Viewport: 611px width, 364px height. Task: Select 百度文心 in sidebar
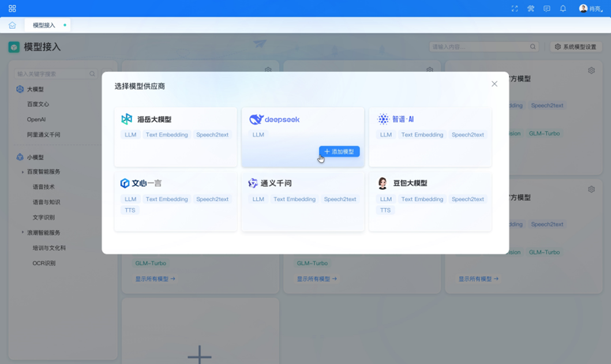pos(38,104)
